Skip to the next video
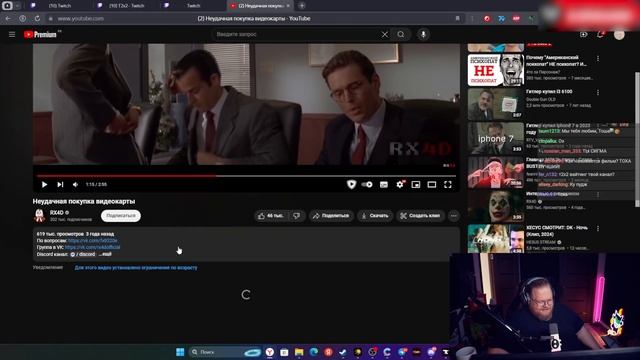 [60, 184]
